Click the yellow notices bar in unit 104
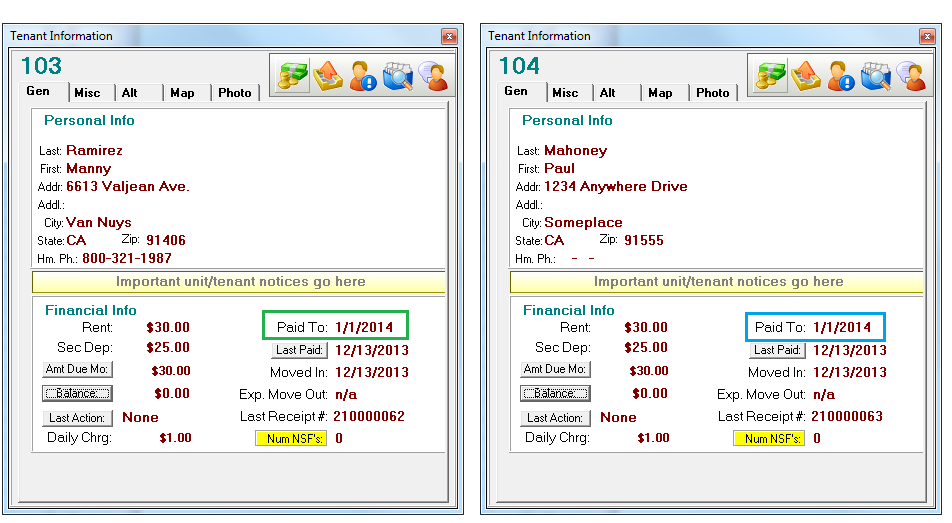 pos(717,282)
